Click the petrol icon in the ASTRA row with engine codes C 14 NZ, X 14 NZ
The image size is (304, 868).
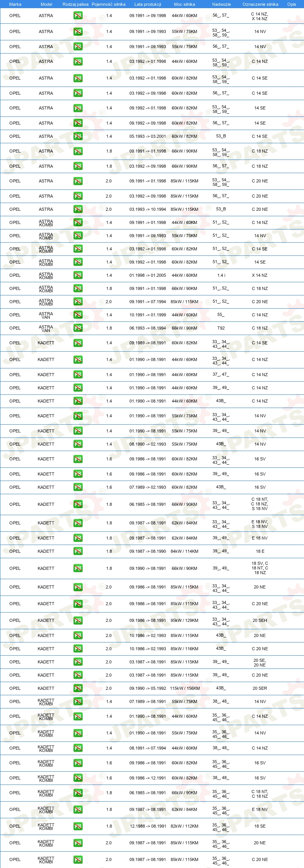[78, 16]
